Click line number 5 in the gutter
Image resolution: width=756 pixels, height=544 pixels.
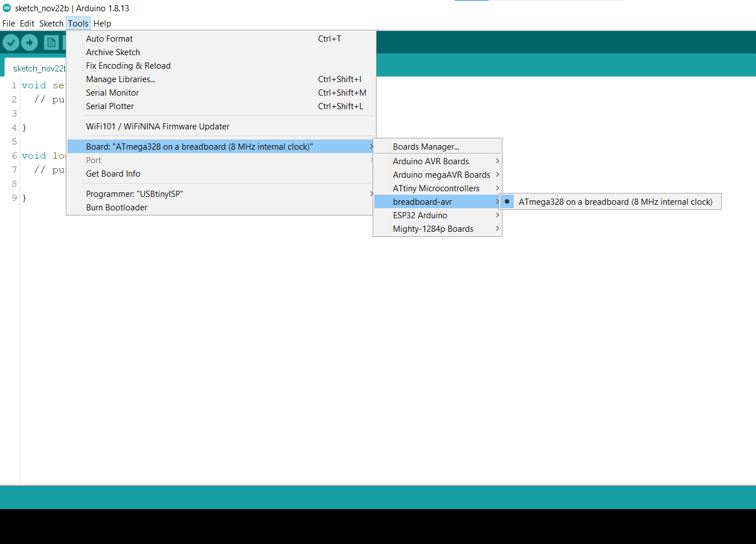14,142
